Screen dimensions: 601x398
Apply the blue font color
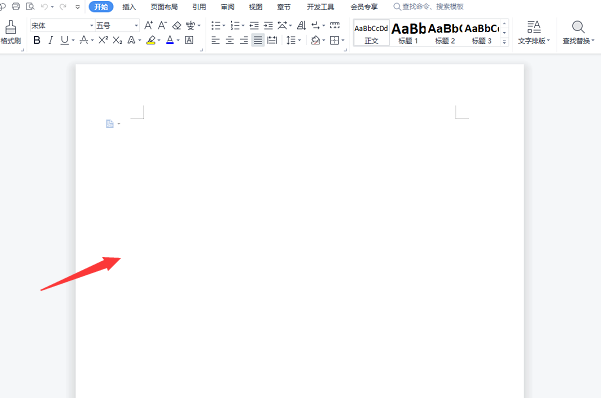coord(170,40)
